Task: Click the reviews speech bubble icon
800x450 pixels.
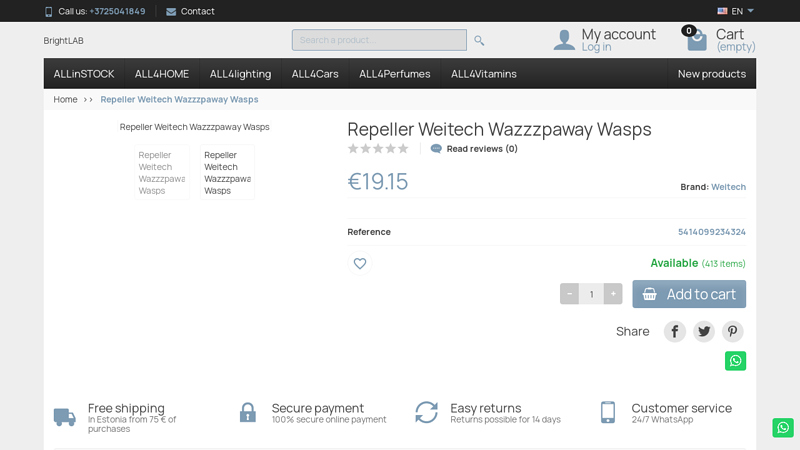Action: 436,148
